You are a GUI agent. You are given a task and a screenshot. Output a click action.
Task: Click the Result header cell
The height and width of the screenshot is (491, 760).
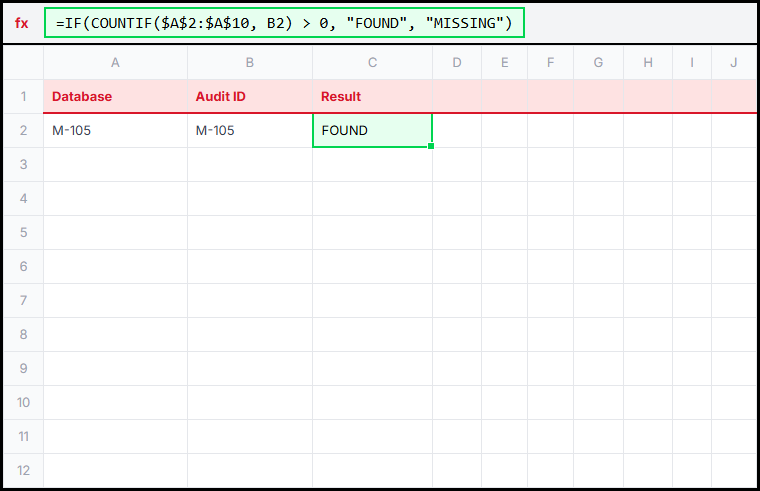tap(372, 97)
